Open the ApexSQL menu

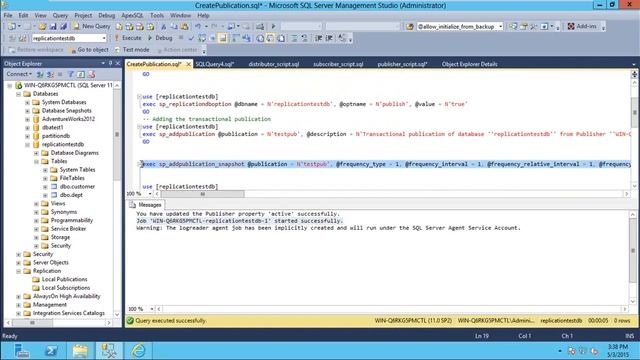coord(132,15)
